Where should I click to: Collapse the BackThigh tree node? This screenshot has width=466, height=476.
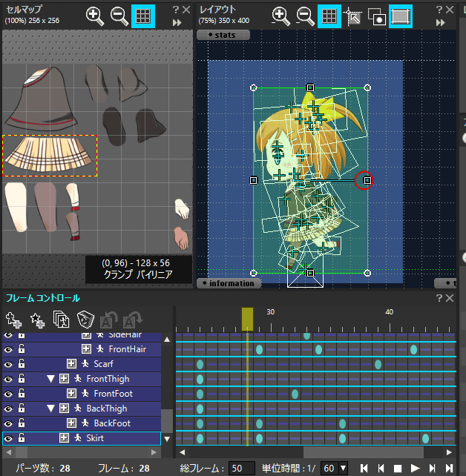click(x=50, y=409)
